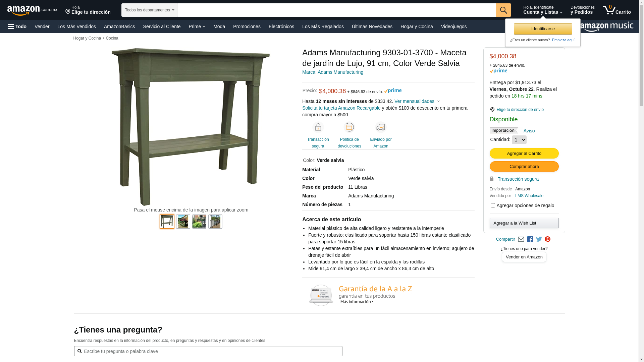Select the second product thumbnail image
644x362 pixels.
click(183, 222)
